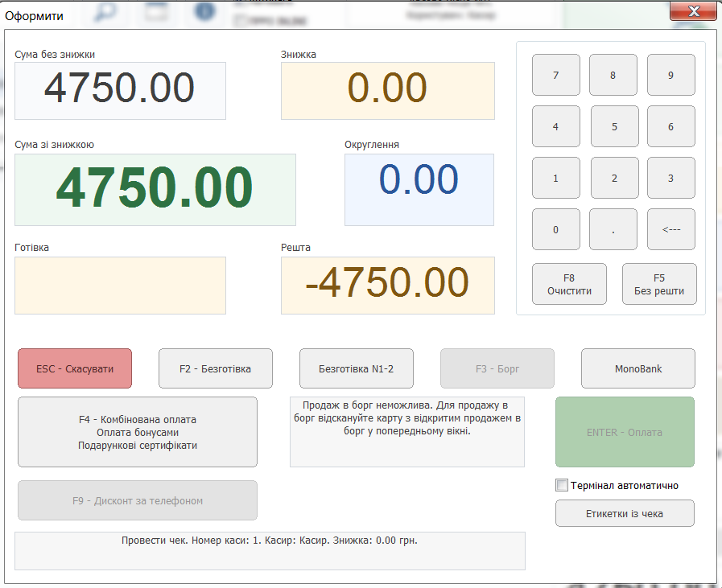
Task: Click the backspace arrow '<---' key
Action: click(x=671, y=229)
